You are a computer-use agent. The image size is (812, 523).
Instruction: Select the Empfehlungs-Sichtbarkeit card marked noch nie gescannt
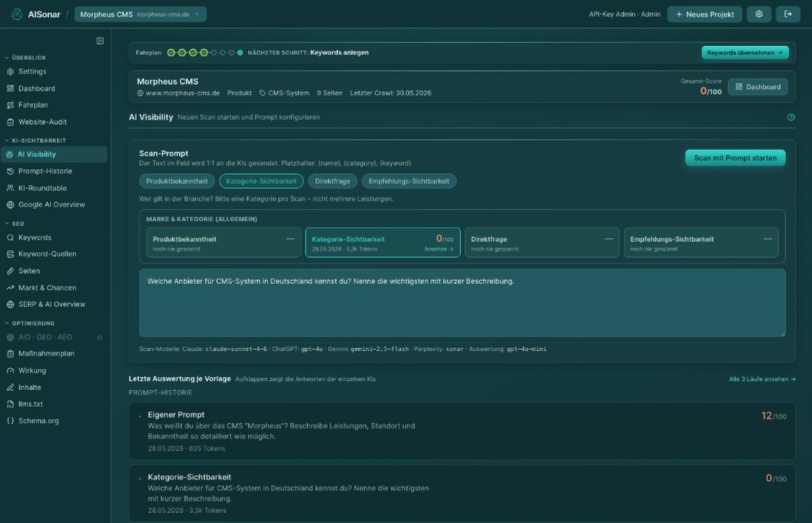click(701, 242)
